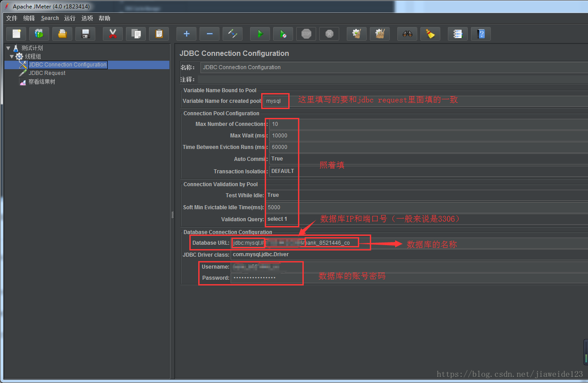The width and height of the screenshot is (588, 383).
Task: Open the 帮助 menu
Action: click(105, 18)
